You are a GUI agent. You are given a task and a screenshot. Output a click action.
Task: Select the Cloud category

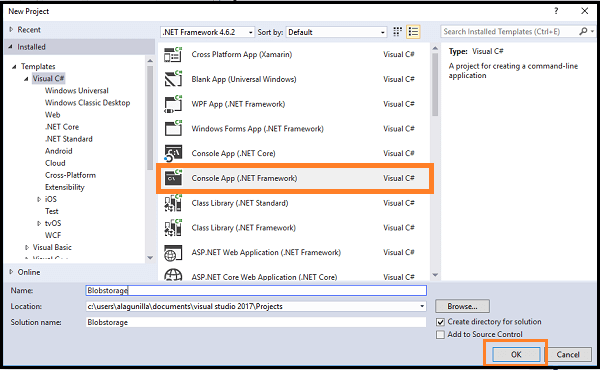(x=55, y=163)
